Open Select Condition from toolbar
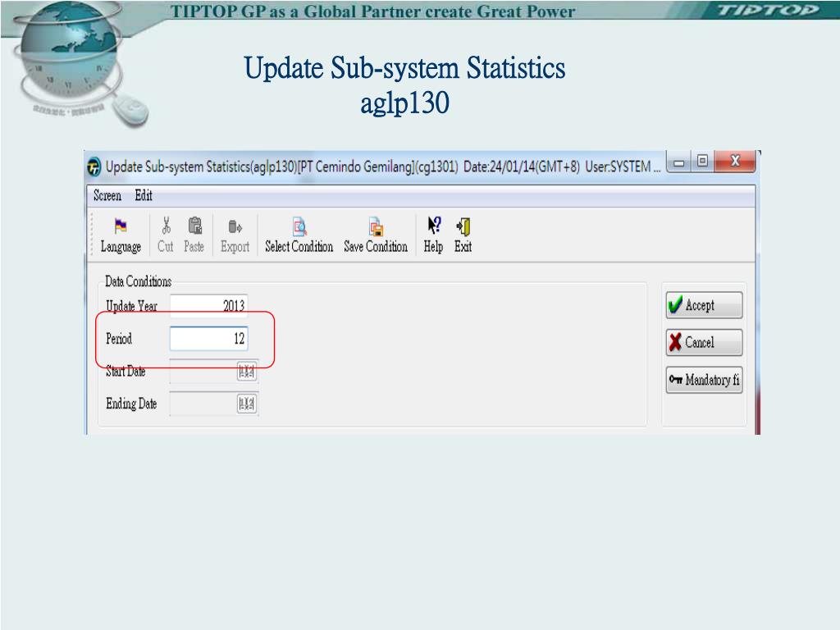This screenshot has height=630, width=840. [299, 227]
